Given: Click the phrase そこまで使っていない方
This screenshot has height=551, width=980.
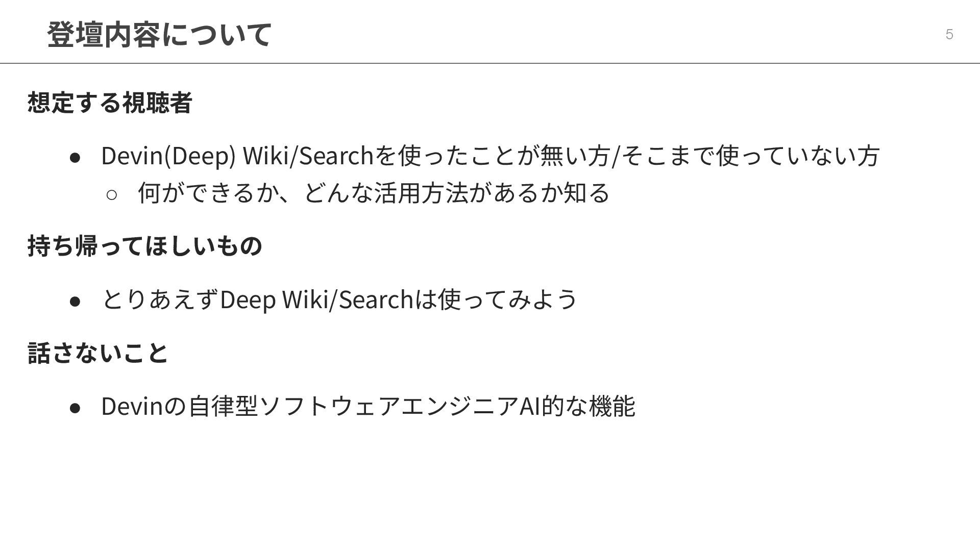Looking at the screenshot, I should (750, 156).
